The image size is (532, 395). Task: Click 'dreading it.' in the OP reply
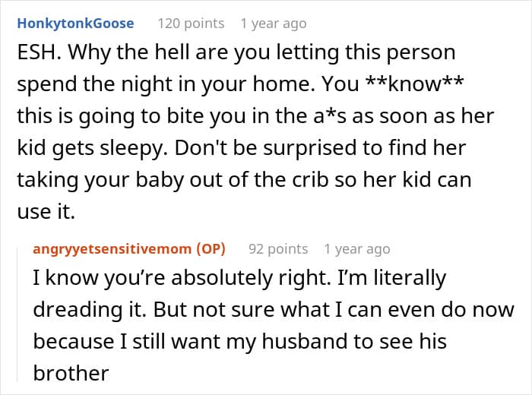click(90, 309)
